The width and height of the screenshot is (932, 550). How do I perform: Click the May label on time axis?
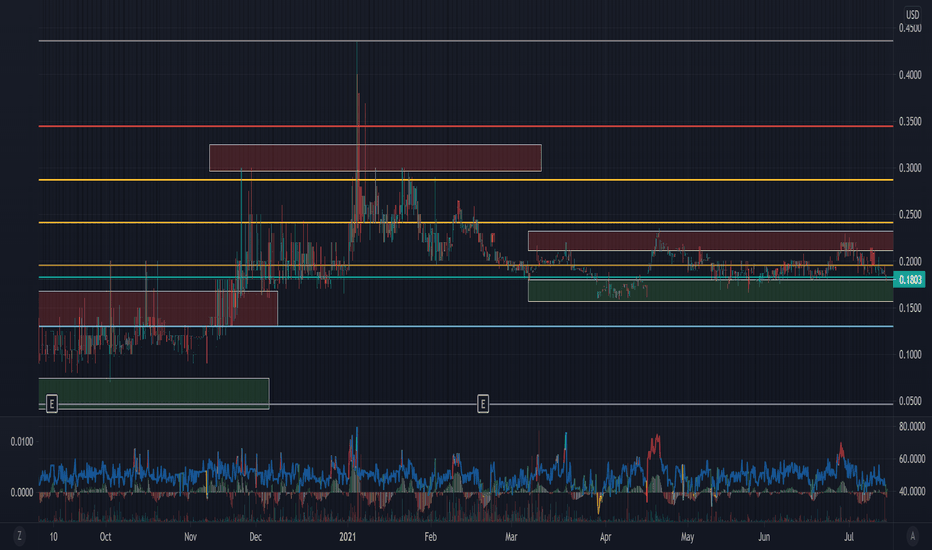tap(687, 537)
